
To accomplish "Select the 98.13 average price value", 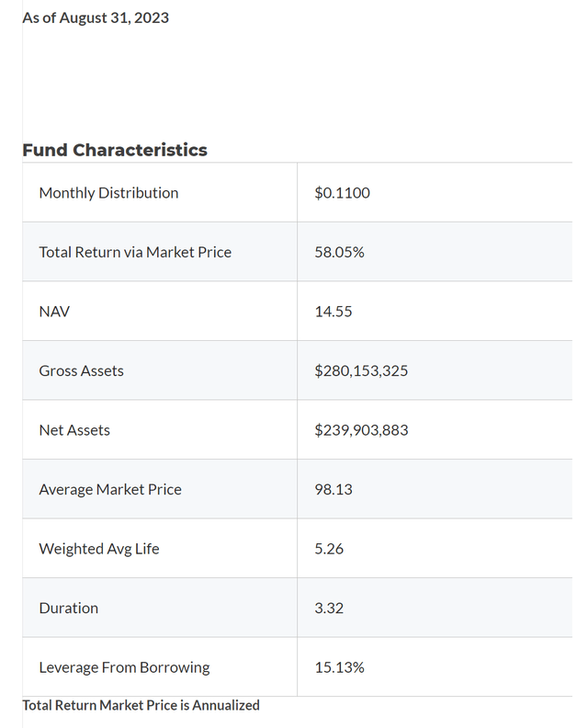I will [x=334, y=490].
